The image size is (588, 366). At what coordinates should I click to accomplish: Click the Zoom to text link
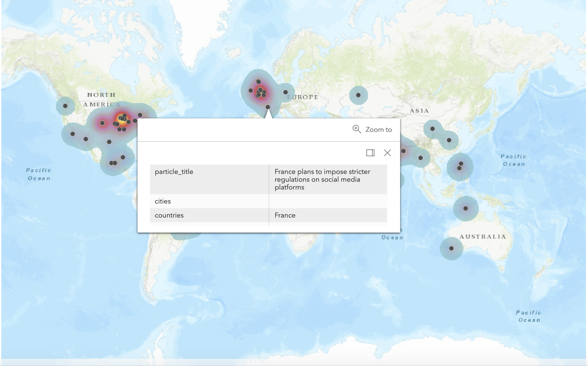click(378, 130)
